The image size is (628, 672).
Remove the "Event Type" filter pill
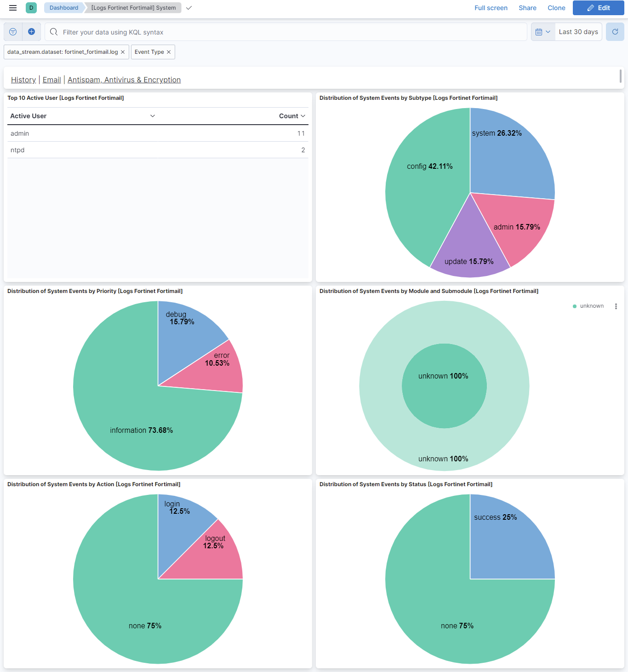point(168,52)
